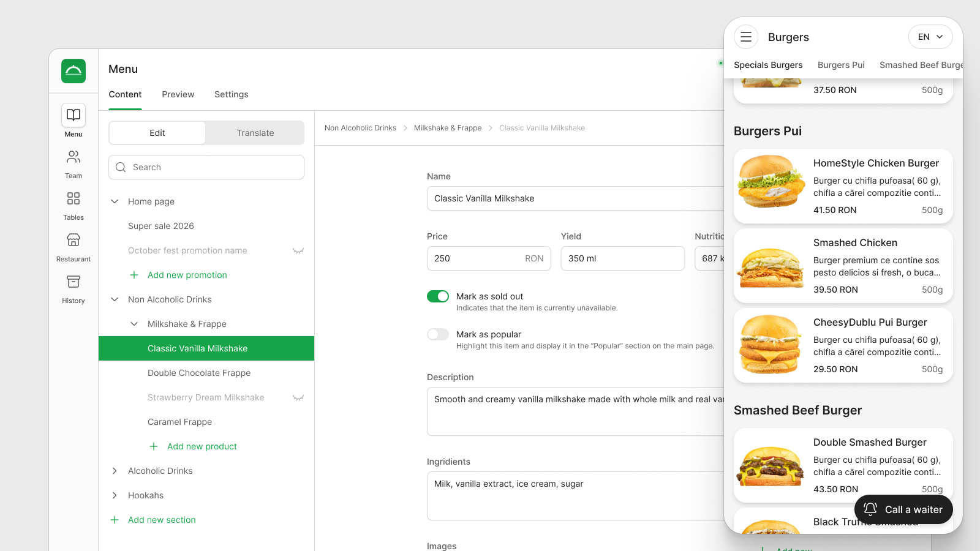Open the Menu sidebar icon
The height and width of the screenshot is (551, 980).
[x=73, y=115]
